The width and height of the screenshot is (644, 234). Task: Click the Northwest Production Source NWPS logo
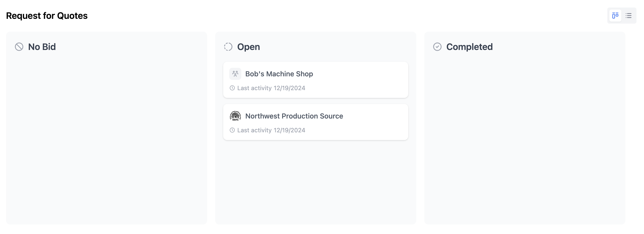click(x=235, y=116)
